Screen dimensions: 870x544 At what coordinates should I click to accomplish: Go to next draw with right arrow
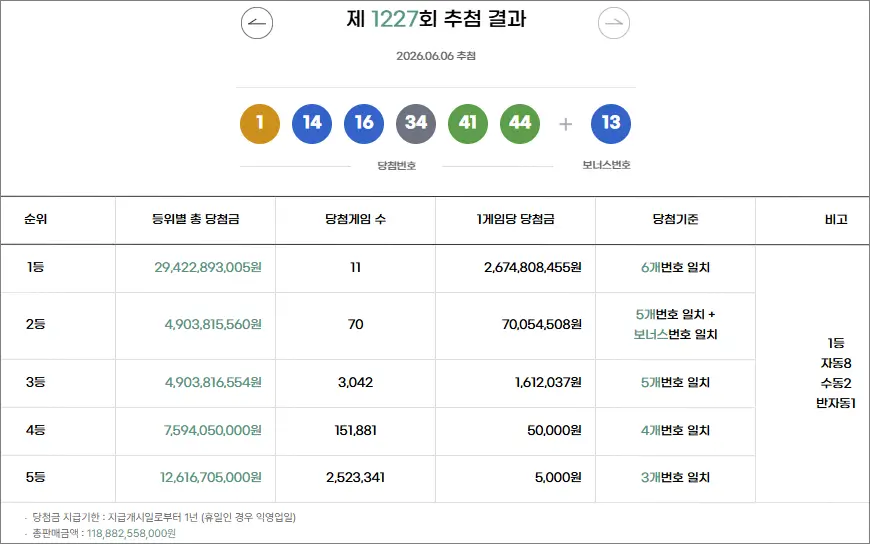tap(614, 23)
